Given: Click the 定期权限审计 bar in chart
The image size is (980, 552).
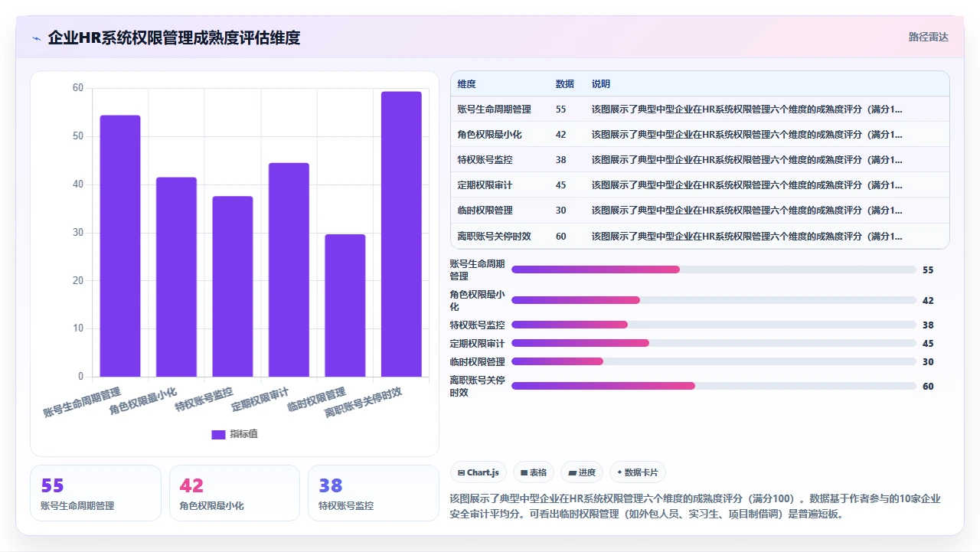Looking at the screenshot, I should coord(289,269).
